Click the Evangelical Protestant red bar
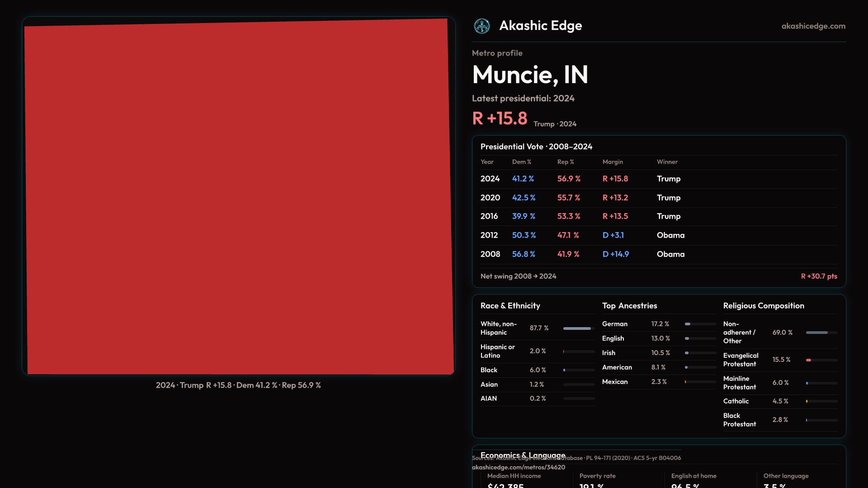The width and height of the screenshot is (868, 488). click(x=821, y=360)
